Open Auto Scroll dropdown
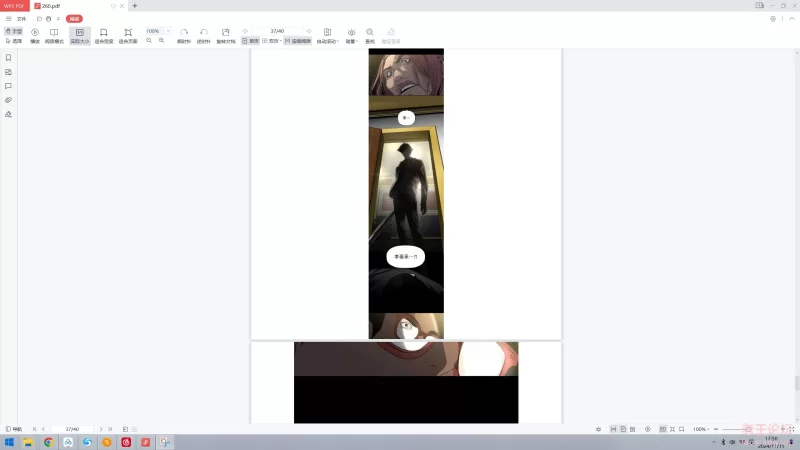Viewport: 800px width, 450px height. point(328,36)
